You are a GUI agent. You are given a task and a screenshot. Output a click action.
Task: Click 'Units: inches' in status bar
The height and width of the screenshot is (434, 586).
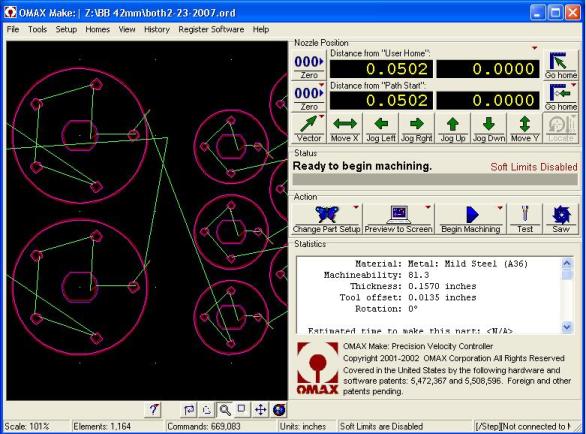[x=302, y=427]
